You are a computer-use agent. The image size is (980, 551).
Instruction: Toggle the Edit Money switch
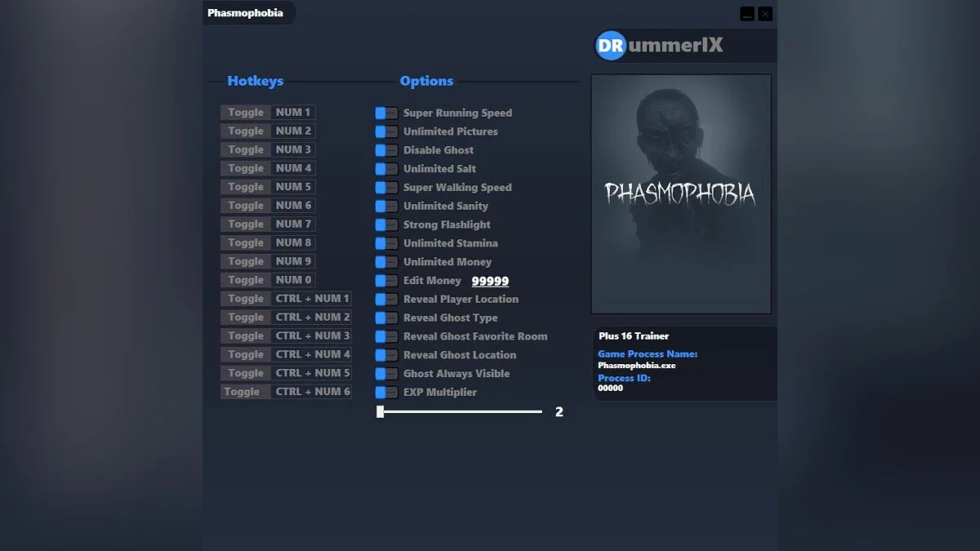click(x=386, y=281)
